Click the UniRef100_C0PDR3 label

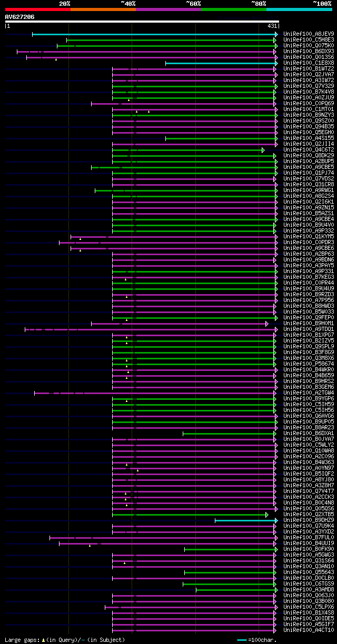pyautogui.click(x=309, y=243)
